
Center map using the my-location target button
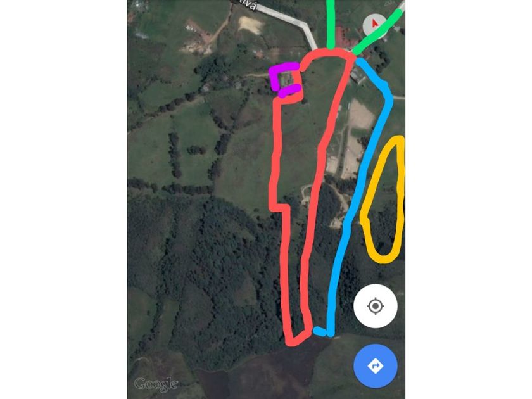(375, 307)
